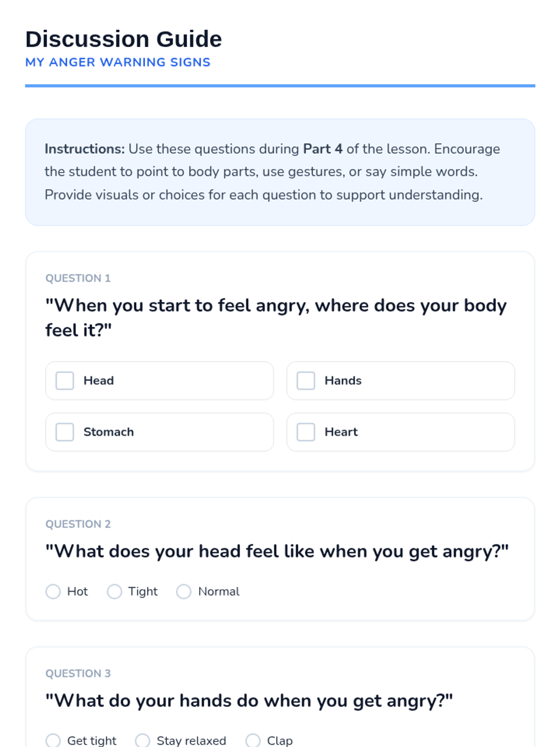Click the Question 3 label
The width and height of the screenshot is (560, 747).
78,673
